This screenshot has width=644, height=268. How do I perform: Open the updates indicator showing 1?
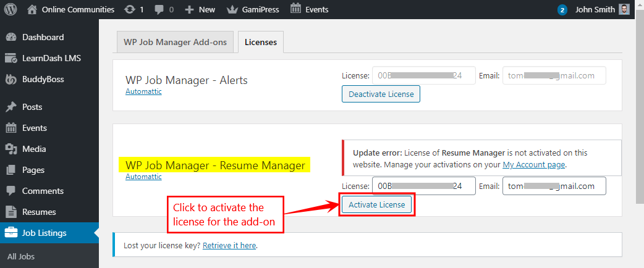pos(134,9)
